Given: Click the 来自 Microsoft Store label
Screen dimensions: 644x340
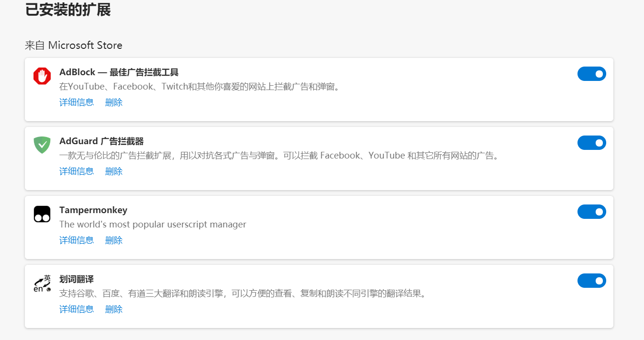Looking at the screenshot, I should 74,45.
